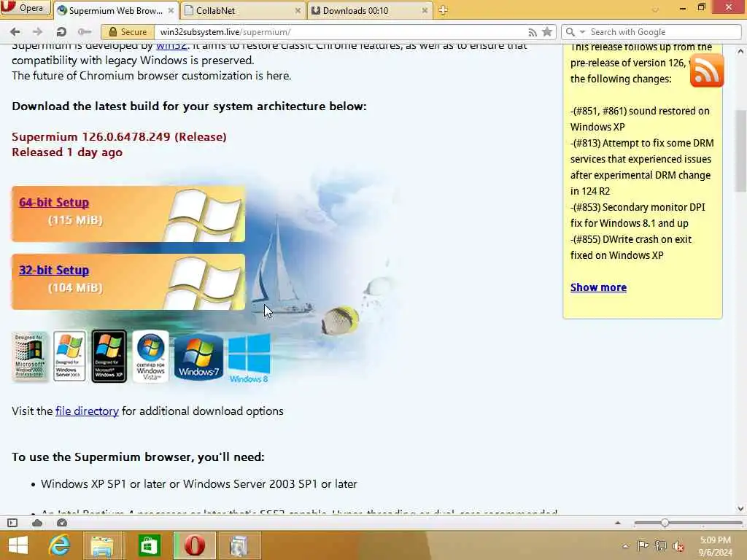The image size is (747, 560).
Task: Open the Action Center flag icon
Action: coord(643,545)
